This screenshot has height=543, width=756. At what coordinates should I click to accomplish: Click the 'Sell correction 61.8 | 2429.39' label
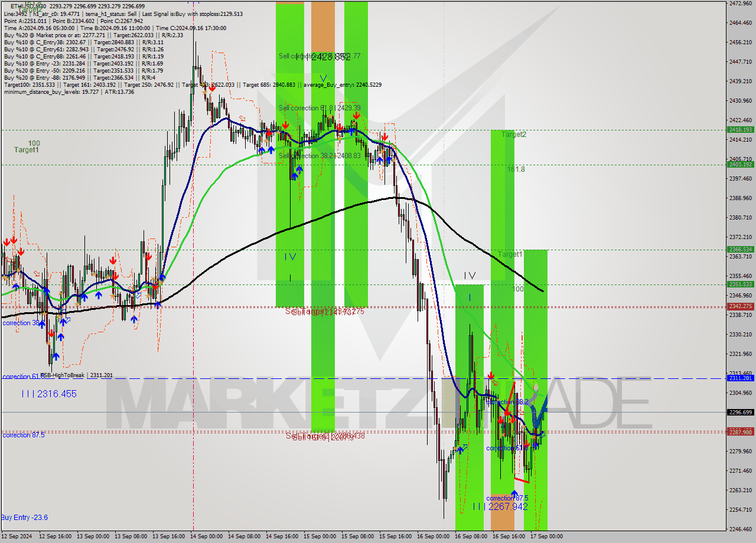(x=320, y=109)
